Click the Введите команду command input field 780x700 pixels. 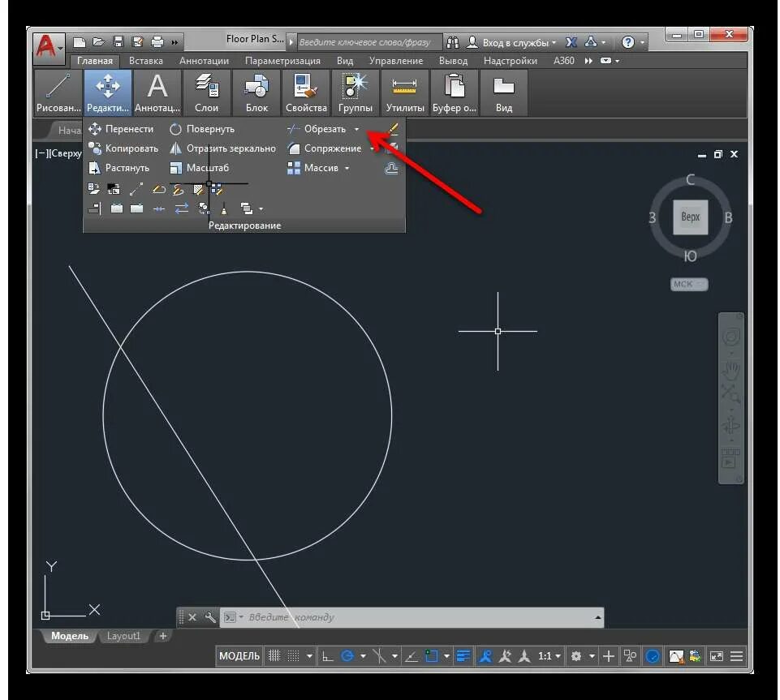[x=413, y=617]
